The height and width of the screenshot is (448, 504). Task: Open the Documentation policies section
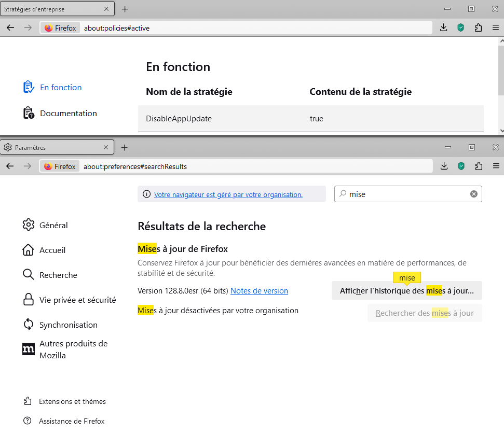pyautogui.click(x=60, y=113)
